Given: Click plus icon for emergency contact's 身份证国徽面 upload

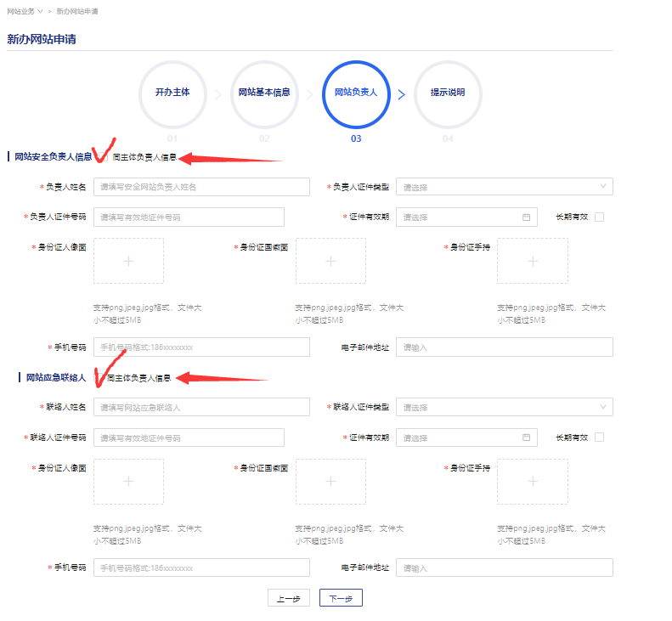Looking at the screenshot, I should (330, 482).
